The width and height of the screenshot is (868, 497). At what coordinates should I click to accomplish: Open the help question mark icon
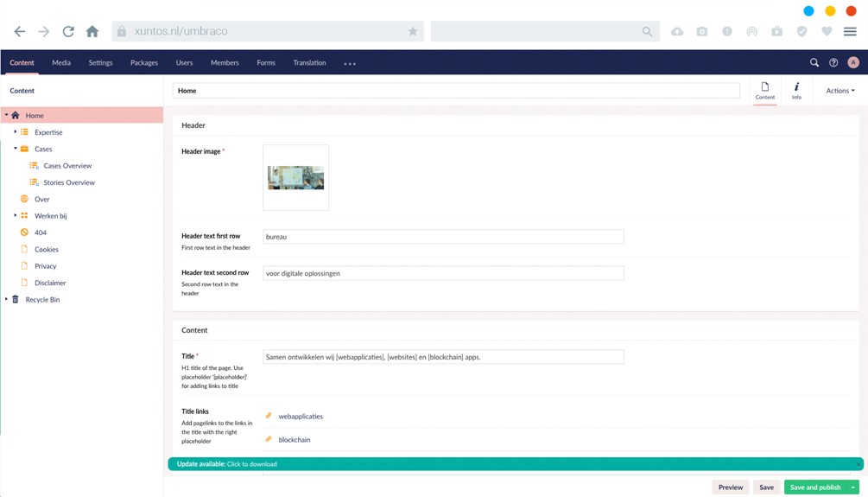point(833,63)
